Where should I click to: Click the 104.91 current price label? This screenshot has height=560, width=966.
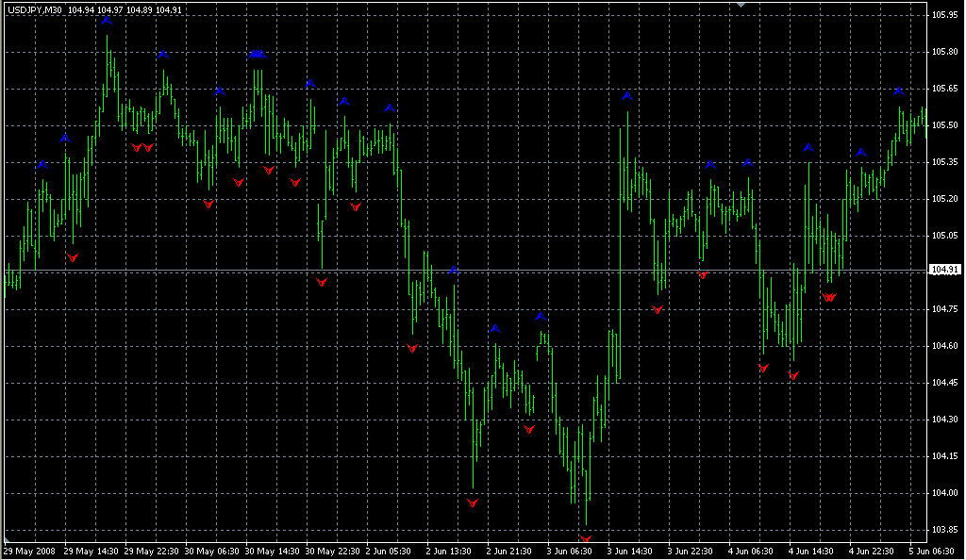coord(944,271)
